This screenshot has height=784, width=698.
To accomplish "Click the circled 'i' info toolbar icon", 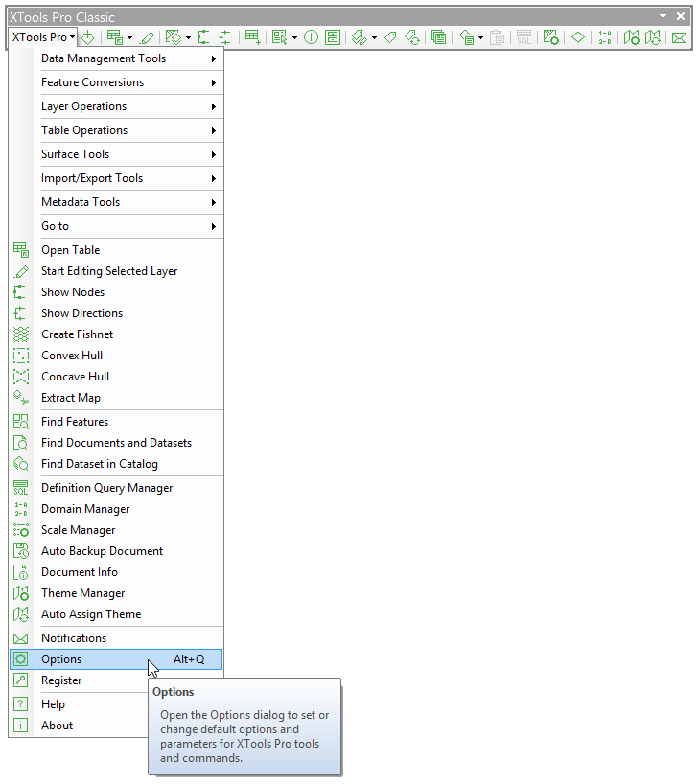I will click(x=311, y=37).
